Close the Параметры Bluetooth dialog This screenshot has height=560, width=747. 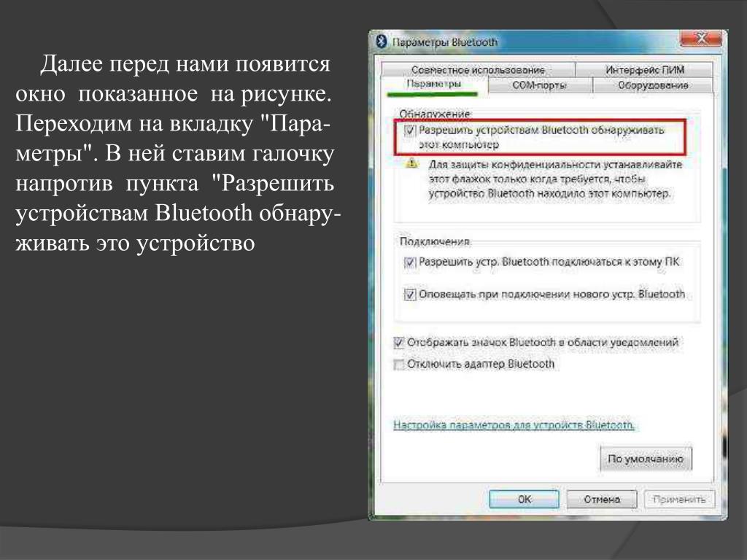(x=701, y=38)
